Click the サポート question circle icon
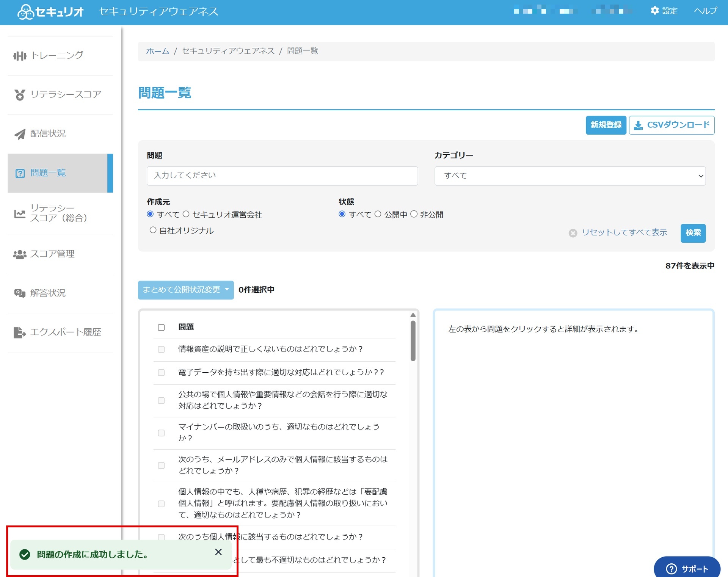The image size is (728, 577). pyautogui.click(x=671, y=569)
